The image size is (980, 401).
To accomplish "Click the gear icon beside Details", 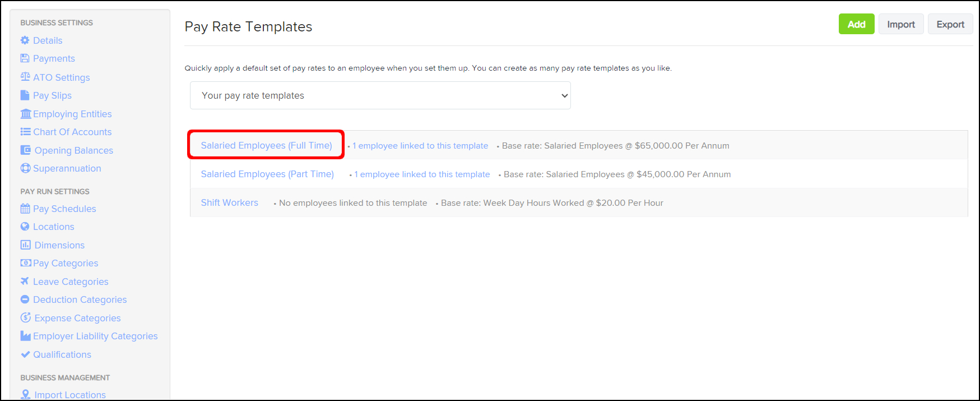I will point(25,40).
